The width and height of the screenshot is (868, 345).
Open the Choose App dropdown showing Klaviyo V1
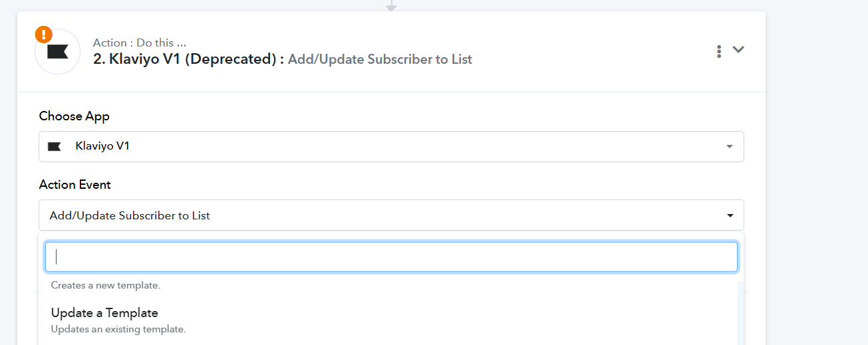point(391,146)
